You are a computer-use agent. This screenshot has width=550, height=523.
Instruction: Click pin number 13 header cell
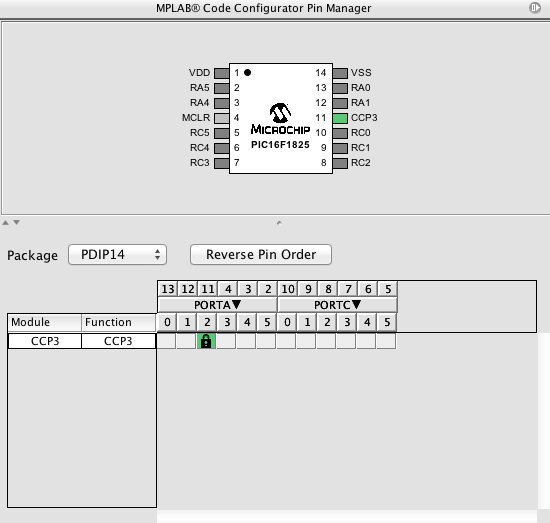pos(168,289)
